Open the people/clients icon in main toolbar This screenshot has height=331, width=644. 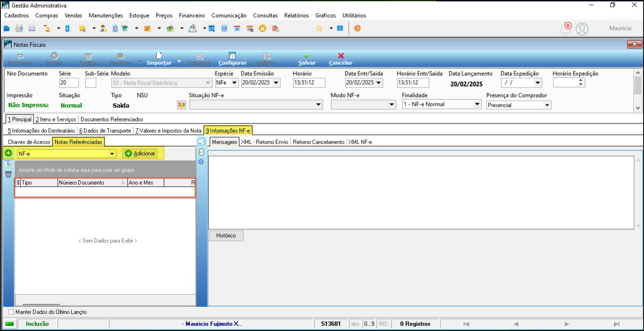tap(19, 28)
